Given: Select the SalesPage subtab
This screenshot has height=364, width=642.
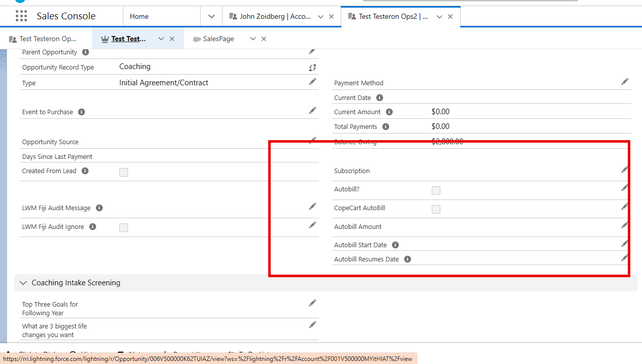Looking at the screenshot, I should point(218,39).
